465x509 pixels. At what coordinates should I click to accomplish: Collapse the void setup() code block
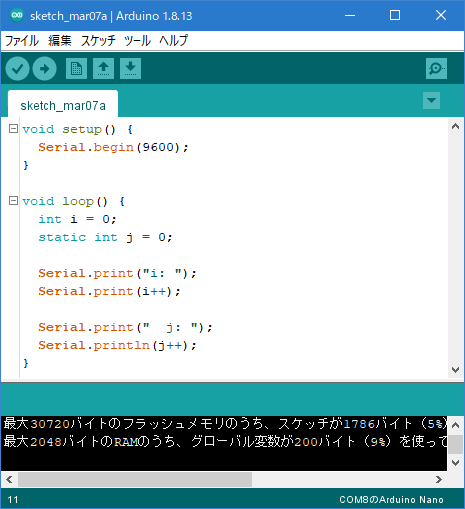[x=13, y=129]
